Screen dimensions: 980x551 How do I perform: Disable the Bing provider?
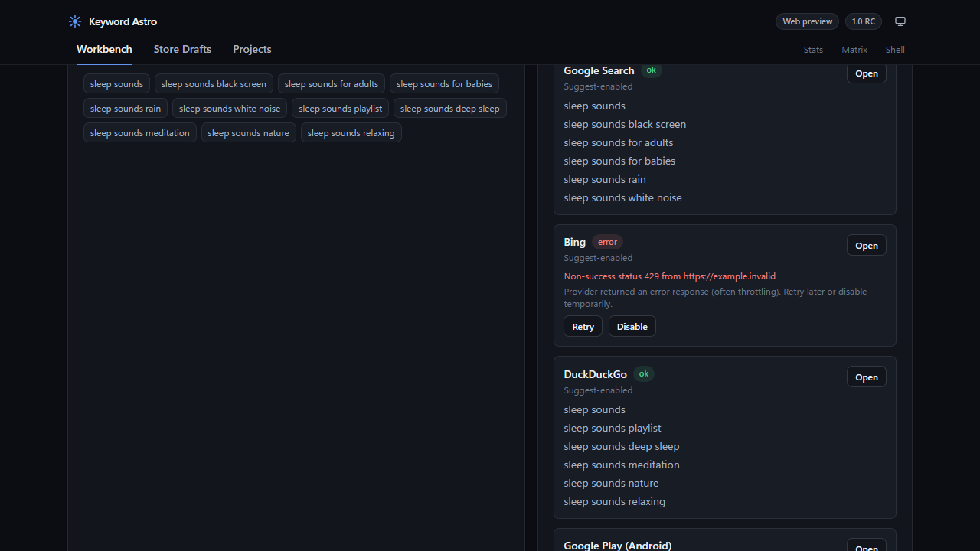pos(632,326)
